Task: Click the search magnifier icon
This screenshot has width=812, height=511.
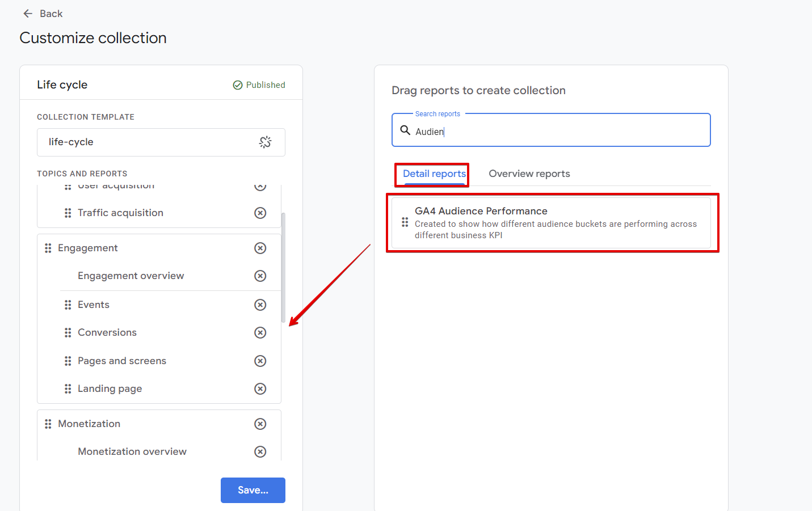Action: click(405, 130)
